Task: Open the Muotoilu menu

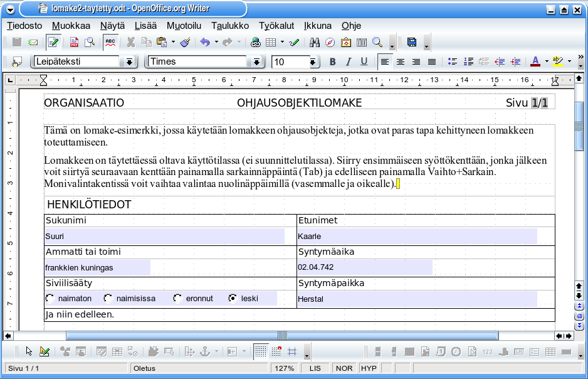Action: [x=184, y=26]
